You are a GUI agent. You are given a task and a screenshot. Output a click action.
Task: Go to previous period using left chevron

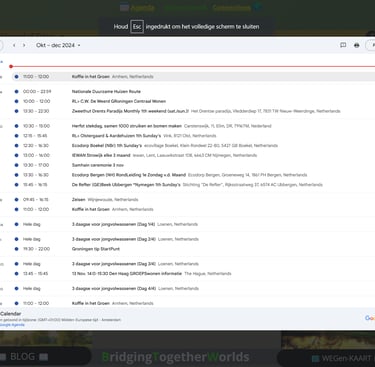[x=14, y=45]
